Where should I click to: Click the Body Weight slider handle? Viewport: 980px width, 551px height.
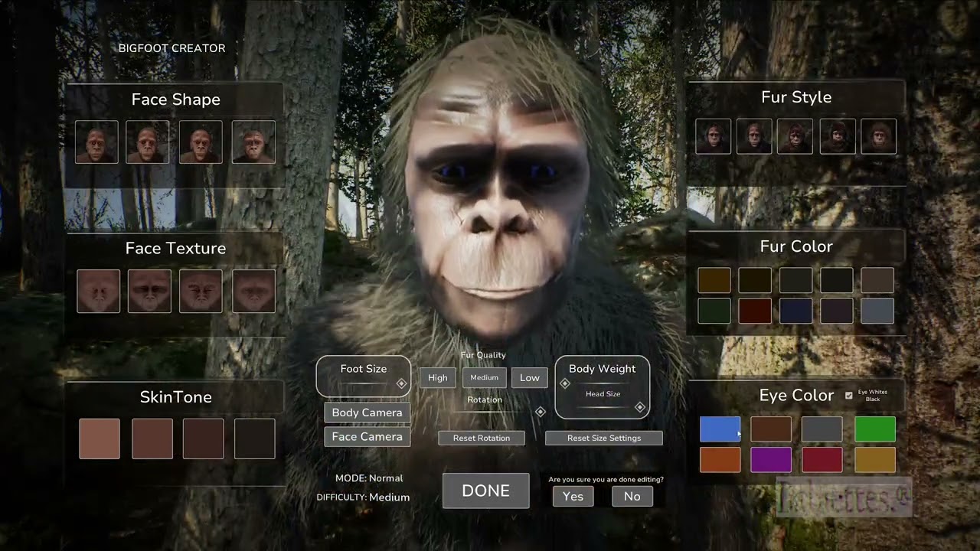(565, 383)
